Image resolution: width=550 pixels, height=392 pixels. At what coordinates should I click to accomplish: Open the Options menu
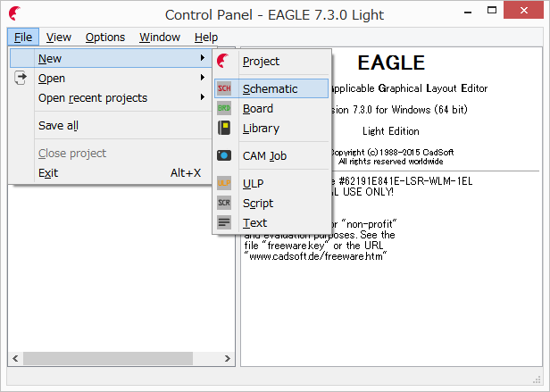pos(105,37)
